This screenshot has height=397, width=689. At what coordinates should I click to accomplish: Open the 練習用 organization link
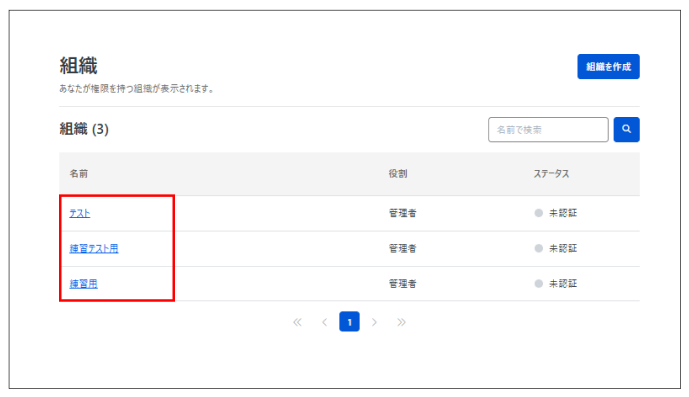click(x=83, y=284)
